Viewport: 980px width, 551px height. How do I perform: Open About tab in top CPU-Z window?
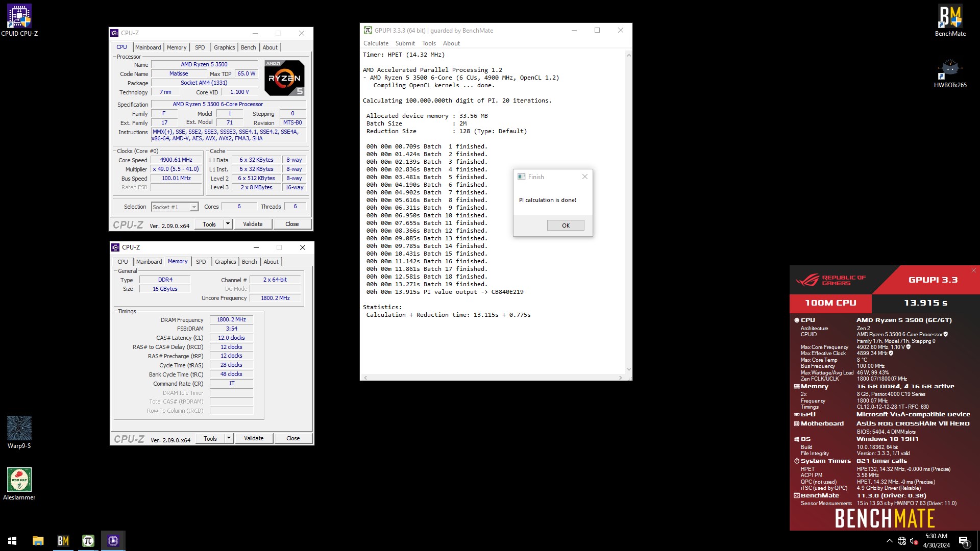(270, 47)
